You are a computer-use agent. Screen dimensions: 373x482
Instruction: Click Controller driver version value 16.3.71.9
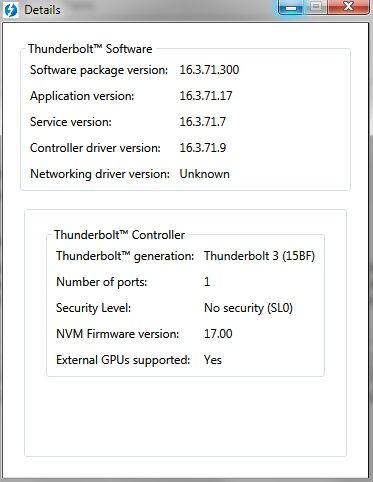pos(203,148)
